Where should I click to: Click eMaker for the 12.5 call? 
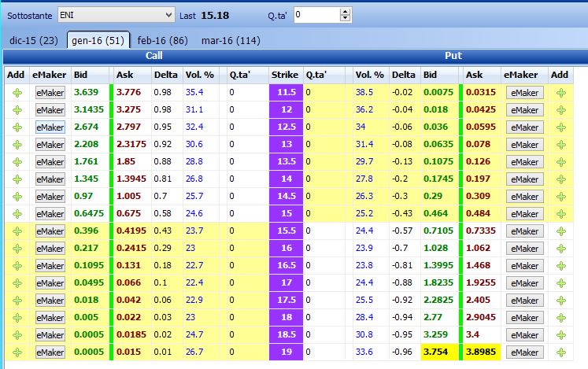click(x=50, y=127)
